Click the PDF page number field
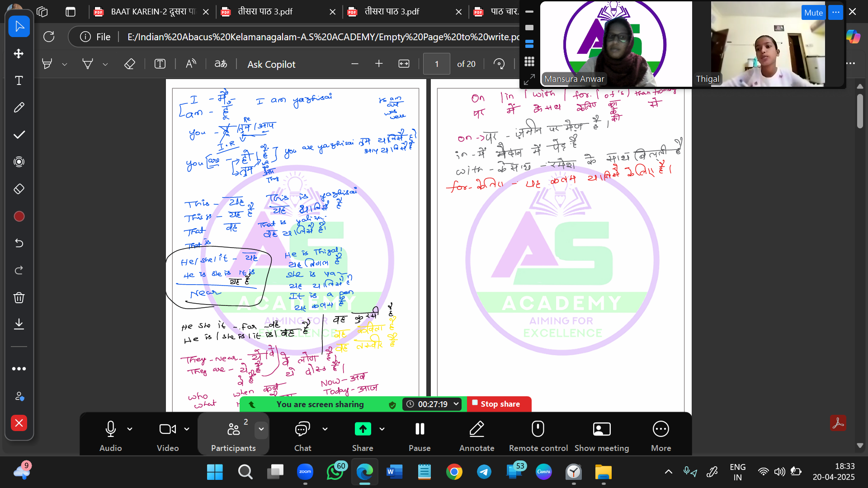868x488 pixels. (436, 64)
